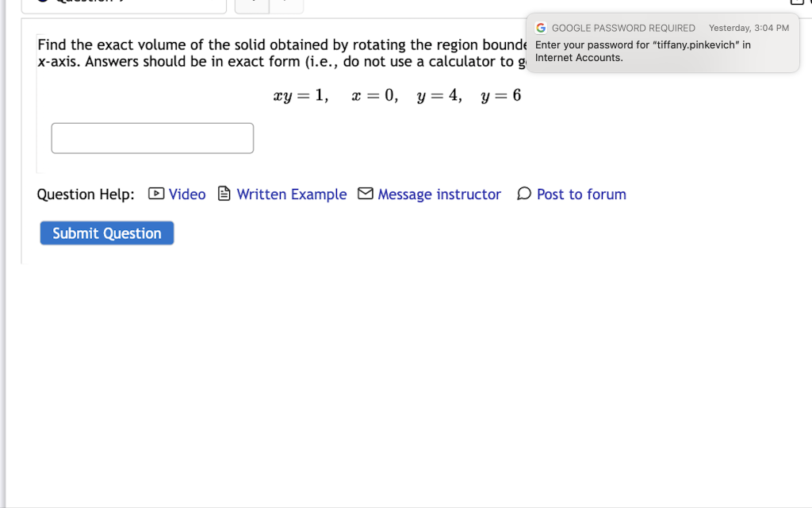
Task: Click the Video play icon next to Question Help
Action: pos(157,194)
